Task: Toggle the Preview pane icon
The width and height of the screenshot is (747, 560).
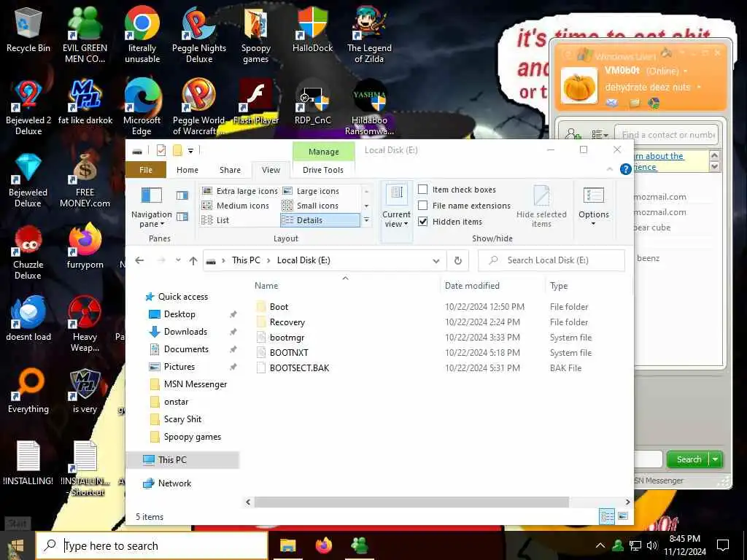Action: point(182,195)
